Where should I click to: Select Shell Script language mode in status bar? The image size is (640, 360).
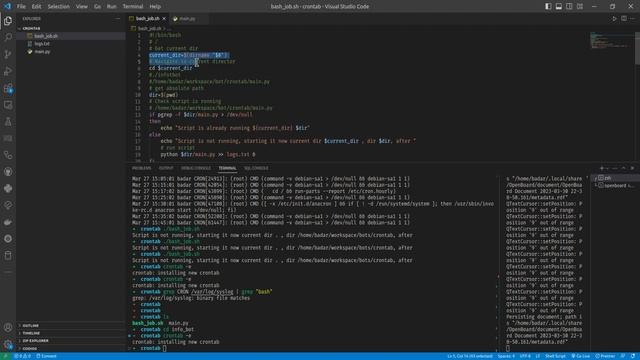[x=555, y=356]
